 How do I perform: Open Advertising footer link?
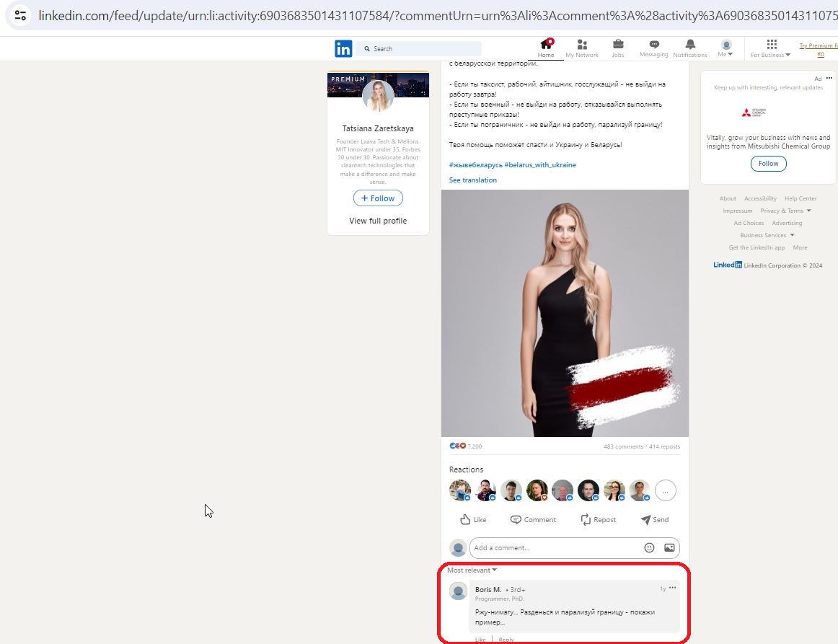(787, 223)
